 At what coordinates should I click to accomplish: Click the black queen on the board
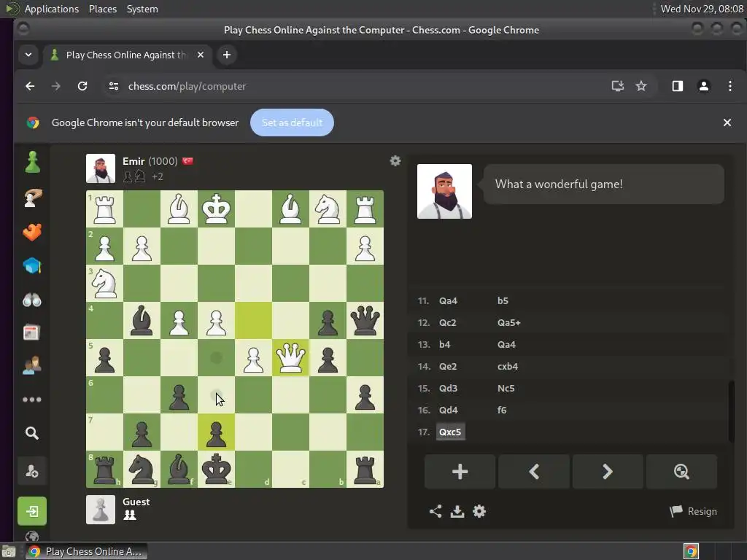[365, 321]
